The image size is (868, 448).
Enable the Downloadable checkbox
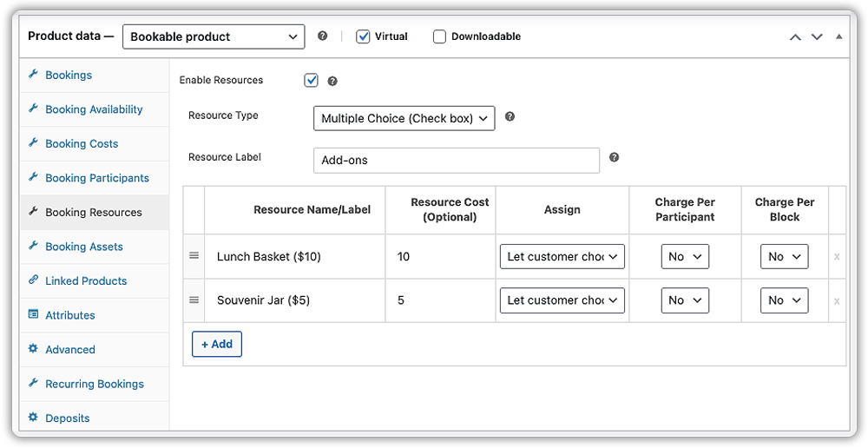[439, 36]
